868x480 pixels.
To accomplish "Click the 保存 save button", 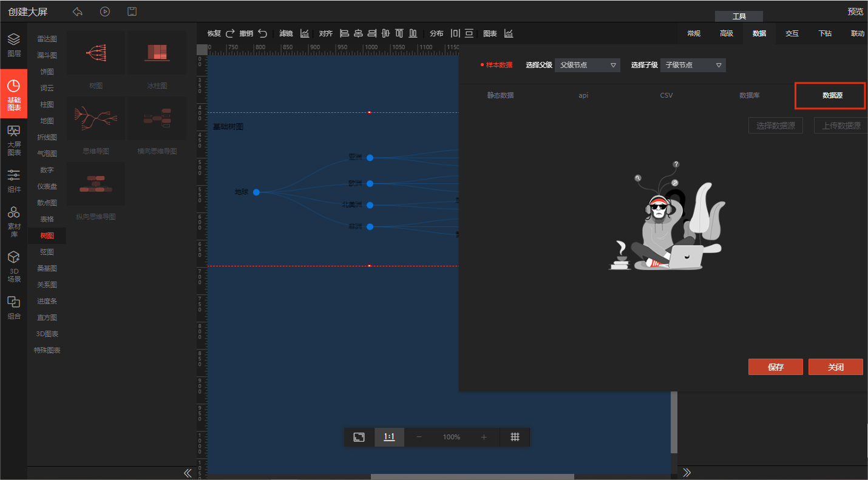I will point(776,367).
